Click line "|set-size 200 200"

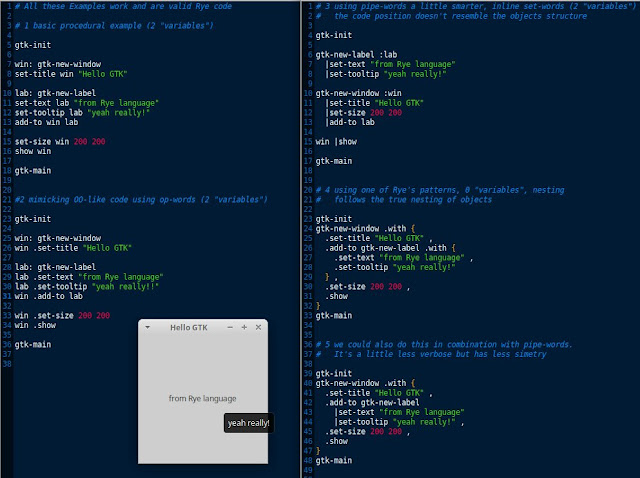(363, 113)
